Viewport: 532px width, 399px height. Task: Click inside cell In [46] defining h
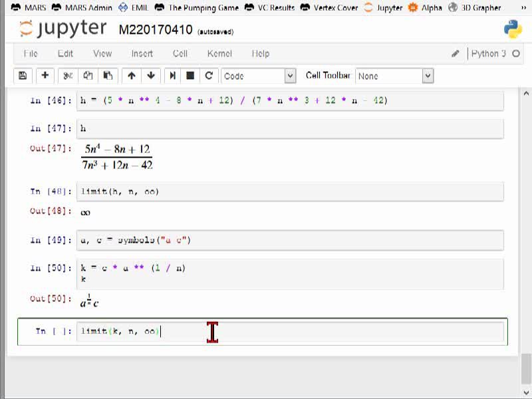[290, 101]
